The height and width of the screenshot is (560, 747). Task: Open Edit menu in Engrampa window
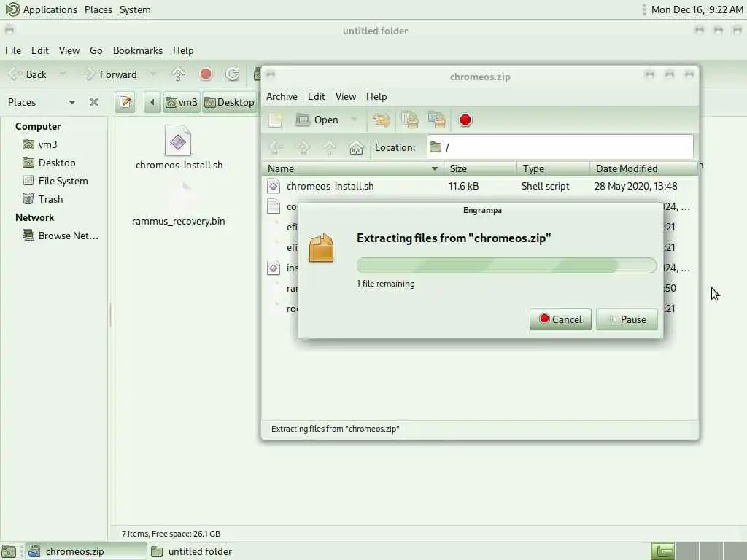[x=317, y=97]
